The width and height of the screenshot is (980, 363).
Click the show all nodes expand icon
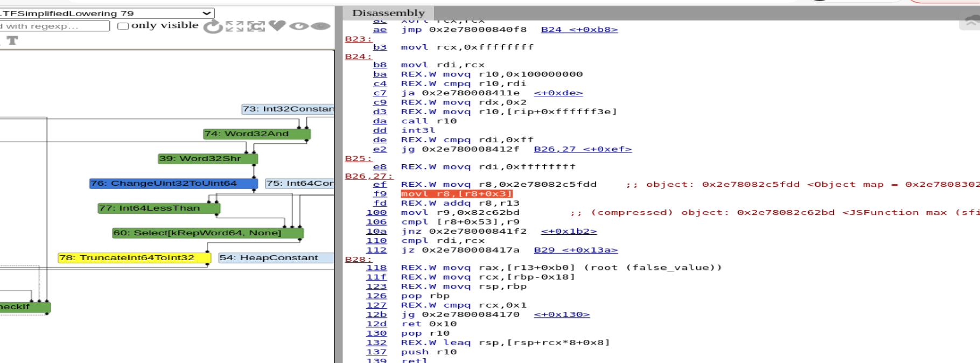click(x=235, y=26)
